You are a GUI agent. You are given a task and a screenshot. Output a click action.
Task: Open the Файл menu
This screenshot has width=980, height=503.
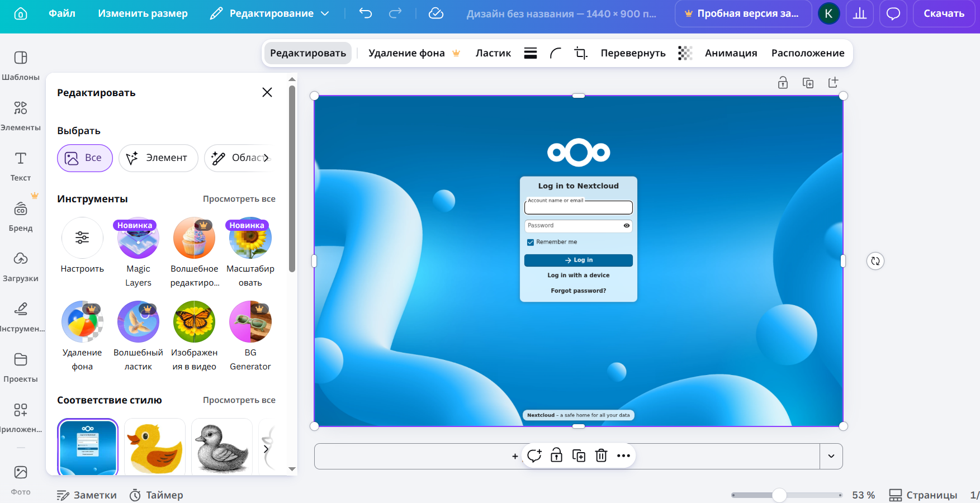point(62,13)
